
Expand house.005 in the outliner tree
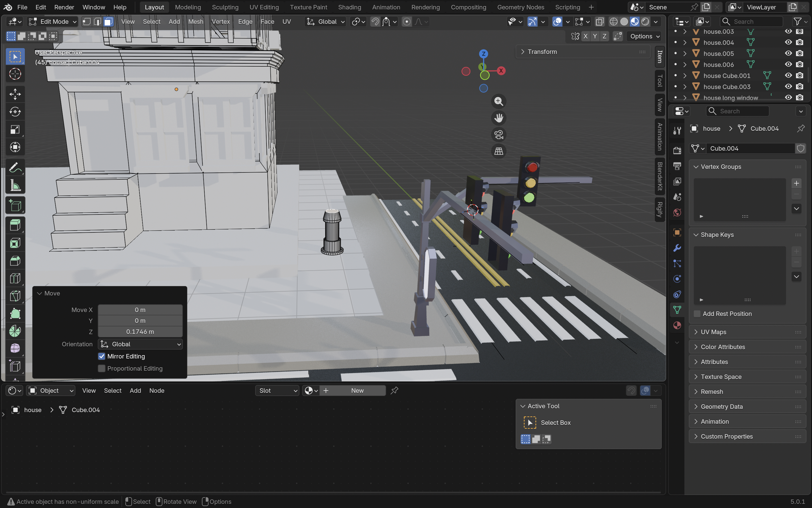685,53
